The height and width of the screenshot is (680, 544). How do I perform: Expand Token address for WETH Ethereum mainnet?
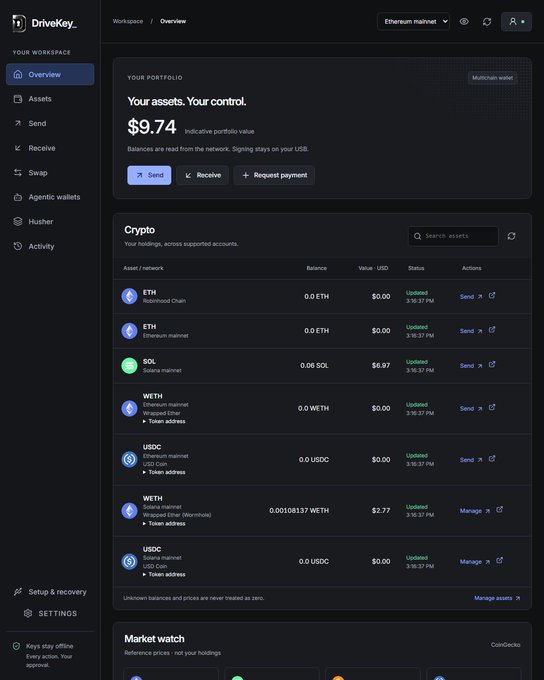[164, 421]
